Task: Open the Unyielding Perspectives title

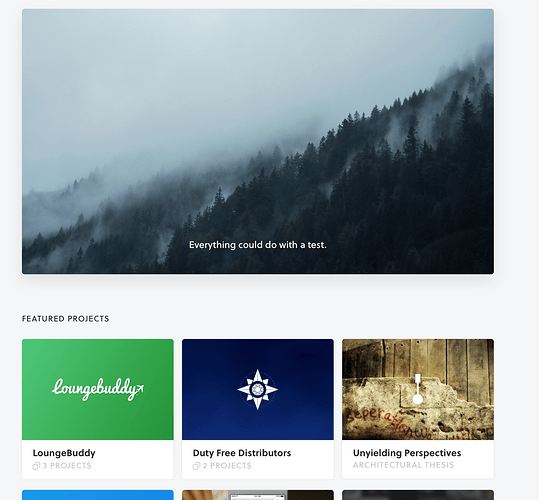Action: 407,453
